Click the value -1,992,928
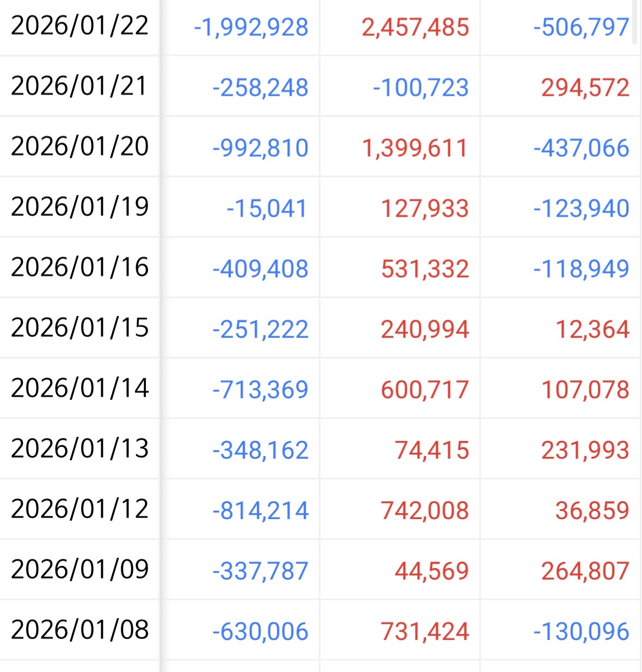The height and width of the screenshot is (672, 642). tap(251, 27)
